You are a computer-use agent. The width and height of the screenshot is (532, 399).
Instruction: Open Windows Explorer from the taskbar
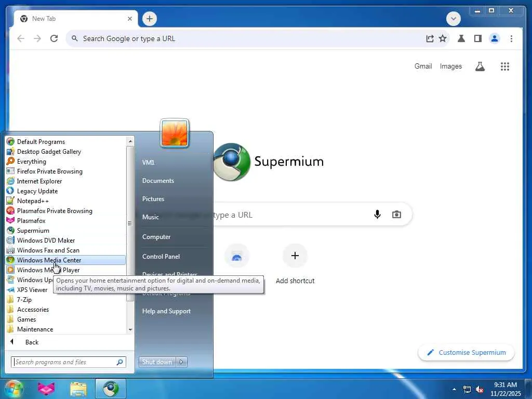tap(78, 389)
